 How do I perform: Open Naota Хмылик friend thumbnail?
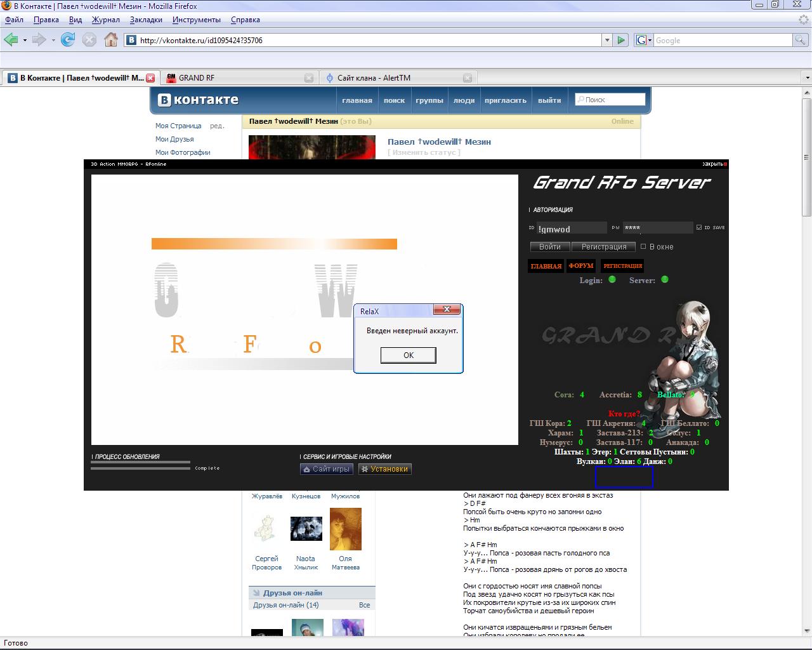point(306,529)
